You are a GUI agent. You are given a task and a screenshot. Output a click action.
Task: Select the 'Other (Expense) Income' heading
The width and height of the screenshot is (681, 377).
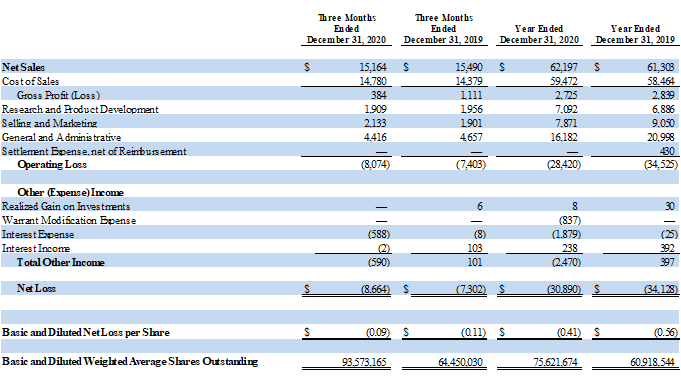pos(70,192)
